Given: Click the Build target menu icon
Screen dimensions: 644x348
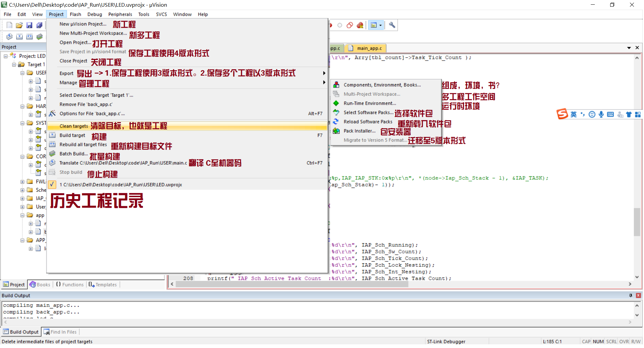Looking at the screenshot, I should click(x=52, y=135).
